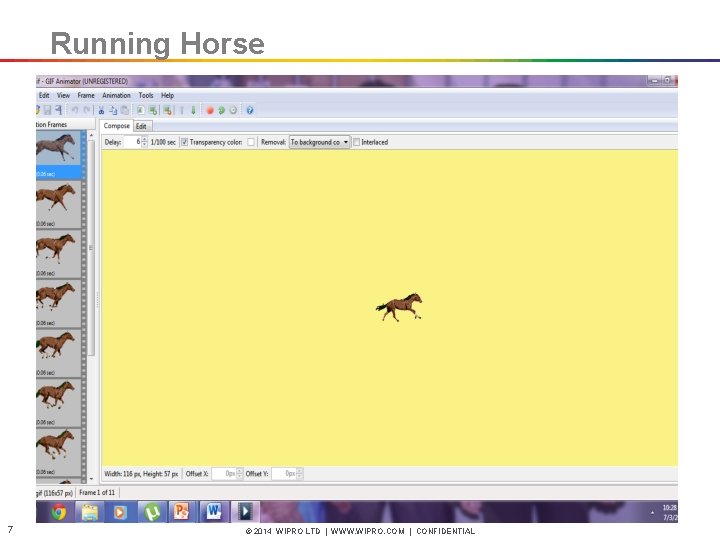Open uTorrent from the taskbar

click(152, 512)
